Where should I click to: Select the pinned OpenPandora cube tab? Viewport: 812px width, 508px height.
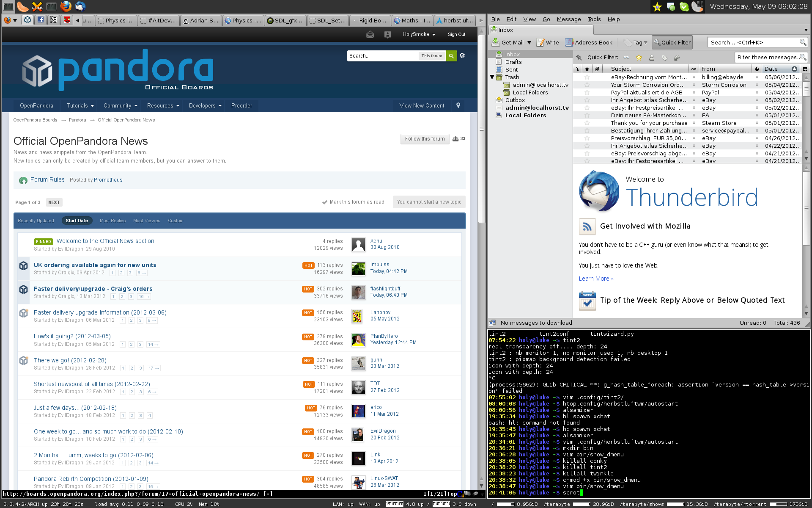[x=27, y=20]
